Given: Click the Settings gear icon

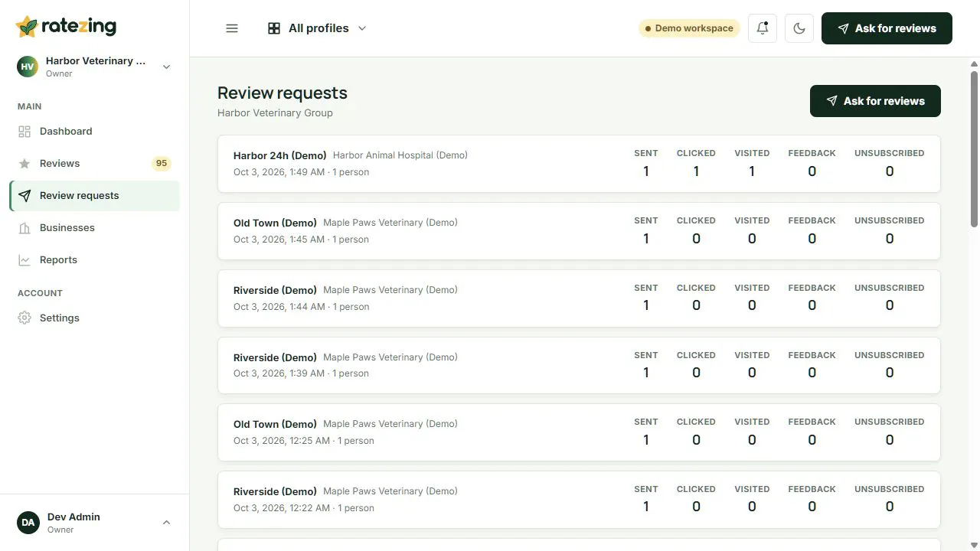Looking at the screenshot, I should 24,318.
